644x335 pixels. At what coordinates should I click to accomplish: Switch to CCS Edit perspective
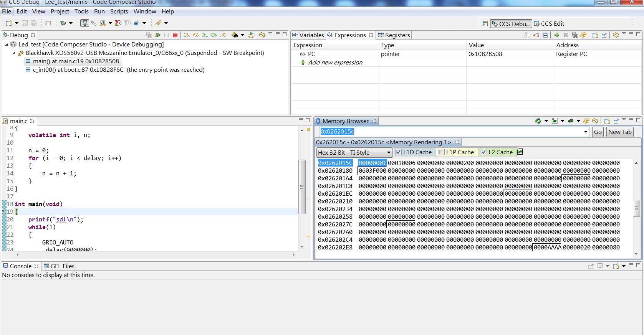point(549,24)
